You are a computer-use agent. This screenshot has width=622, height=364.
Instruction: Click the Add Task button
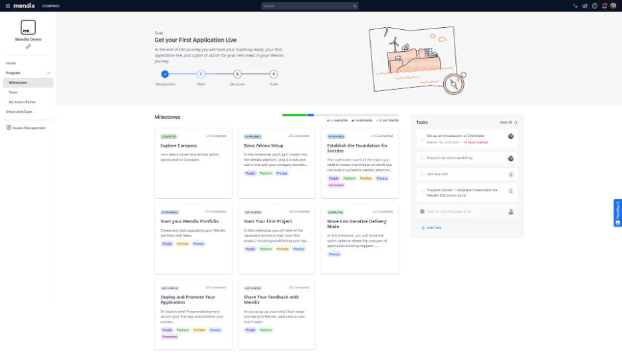(x=431, y=228)
